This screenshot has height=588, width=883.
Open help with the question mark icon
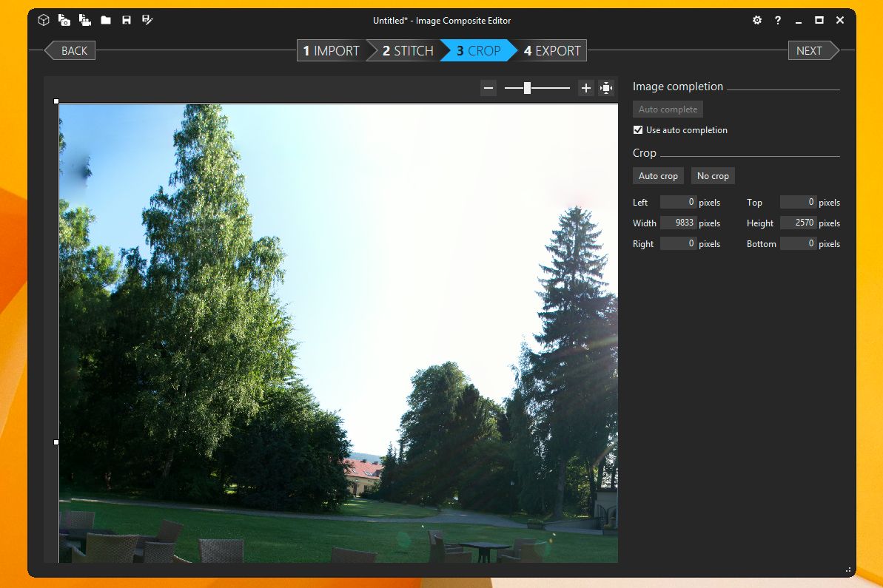pos(778,20)
